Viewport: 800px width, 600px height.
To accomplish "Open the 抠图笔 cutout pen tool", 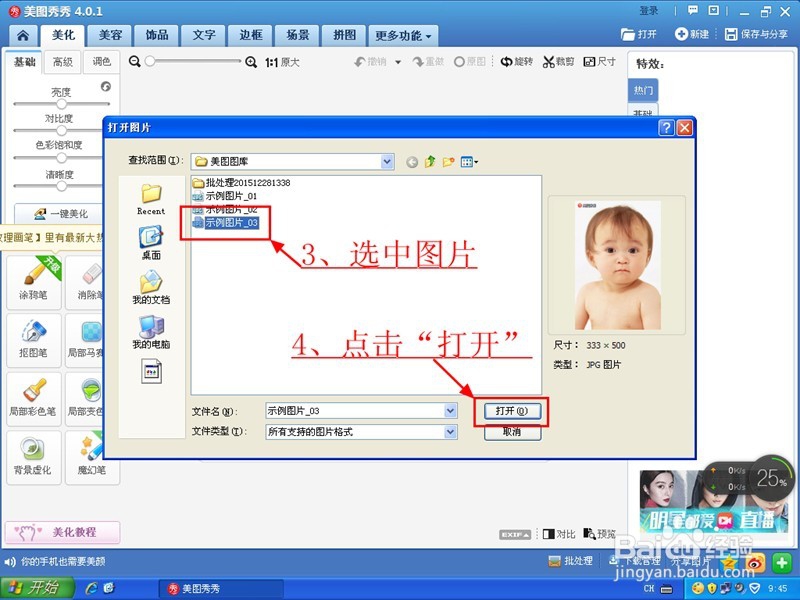I will pos(33,342).
